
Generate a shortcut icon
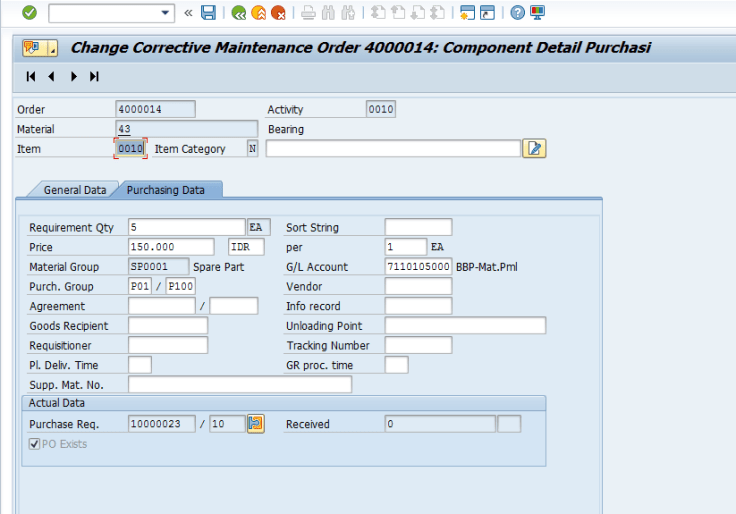[487, 13]
